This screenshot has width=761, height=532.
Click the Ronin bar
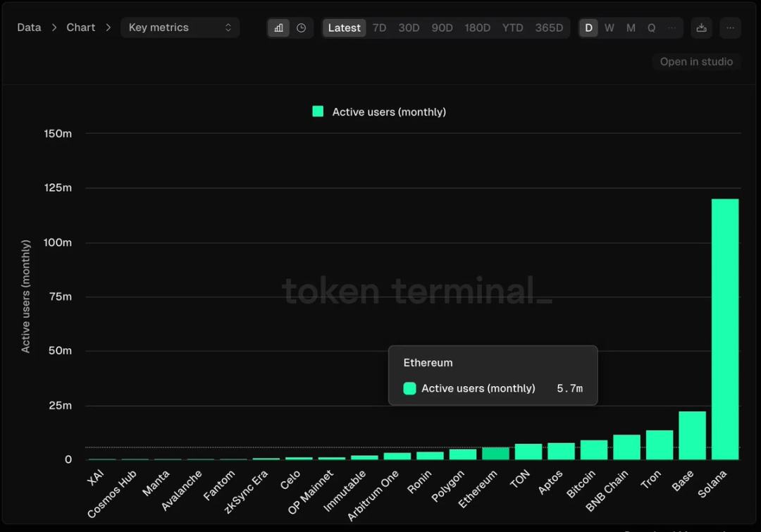click(430, 456)
